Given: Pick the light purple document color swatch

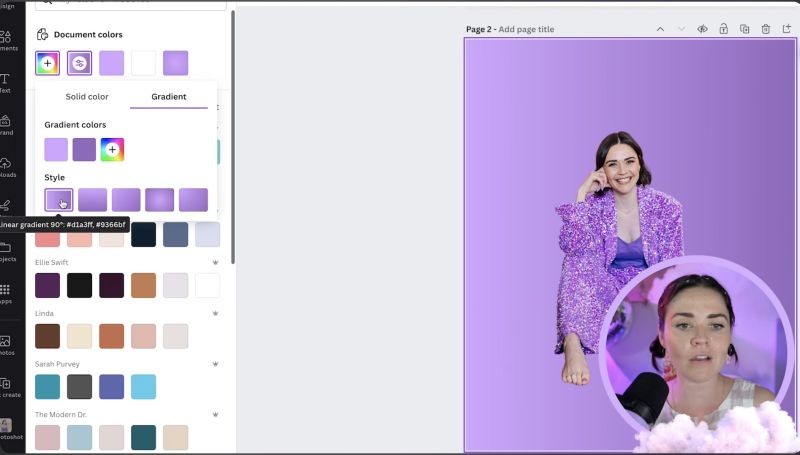Looking at the screenshot, I should (112, 63).
